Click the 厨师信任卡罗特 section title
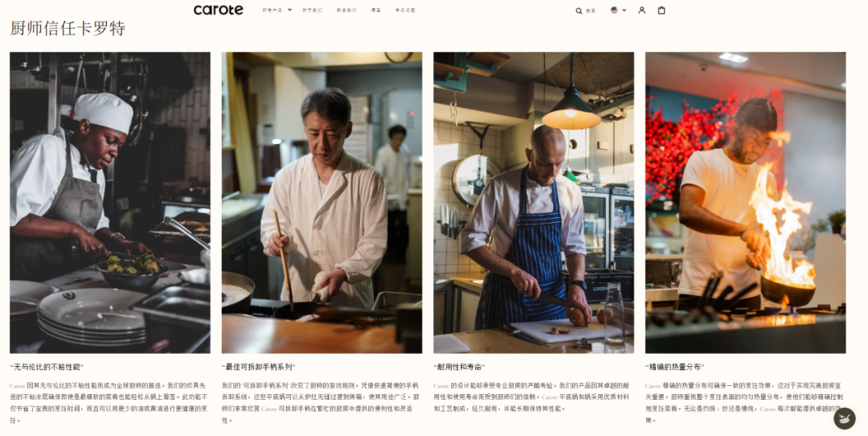 [68, 28]
